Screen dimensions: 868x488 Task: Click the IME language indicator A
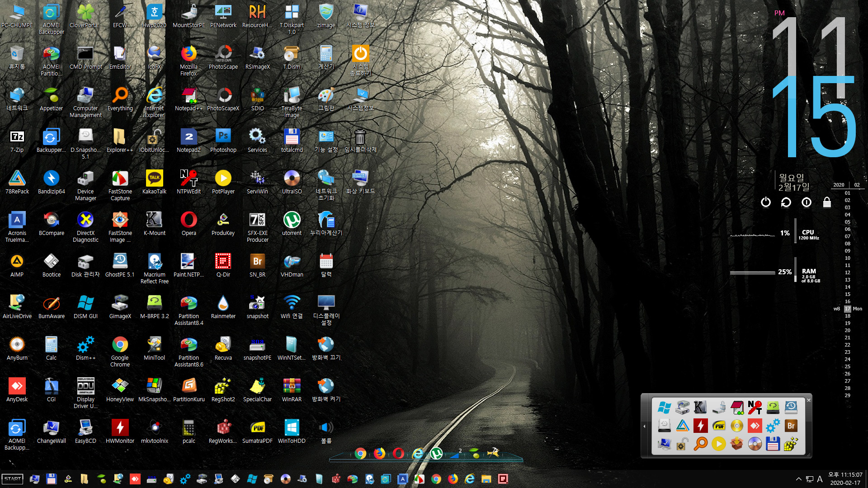click(x=820, y=479)
